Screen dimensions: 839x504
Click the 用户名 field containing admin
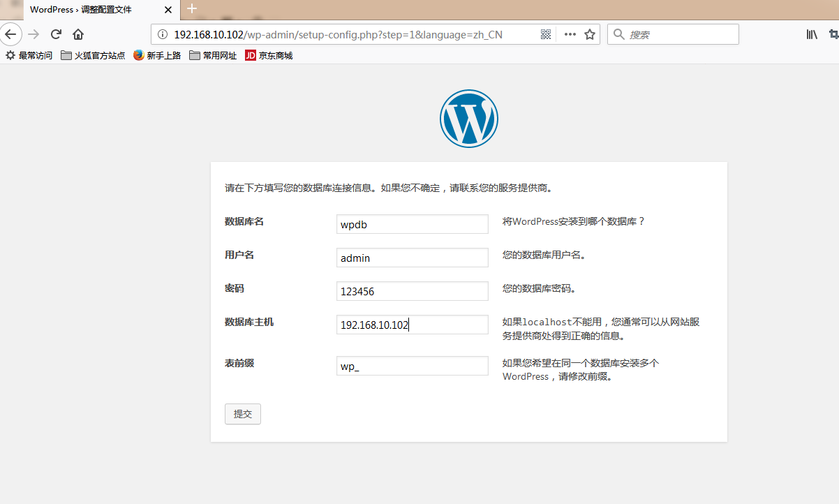413,258
